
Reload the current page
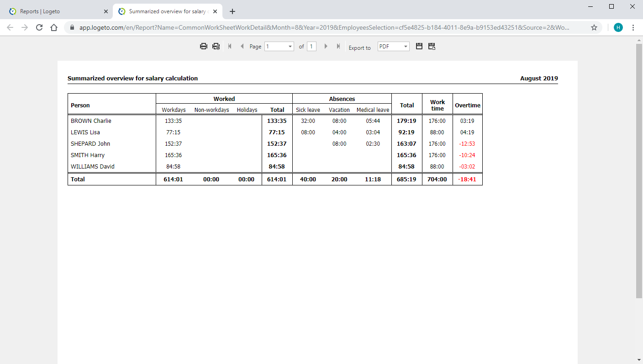(39, 27)
